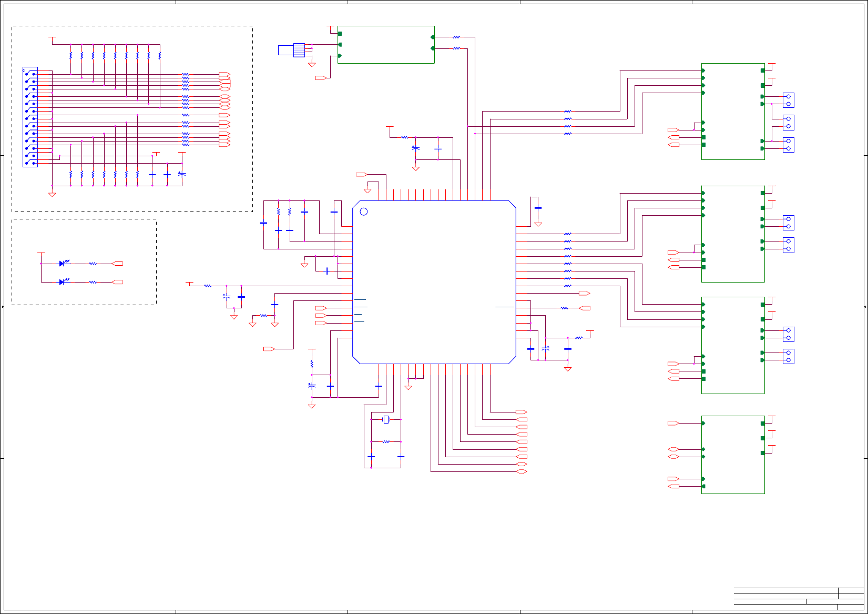Click top port on bottom-right green block's left

click(x=673, y=423)
